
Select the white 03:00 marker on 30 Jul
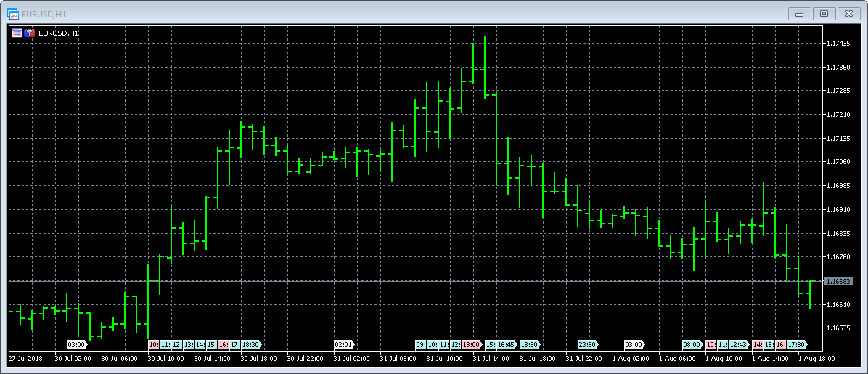(x=77, y=345)
